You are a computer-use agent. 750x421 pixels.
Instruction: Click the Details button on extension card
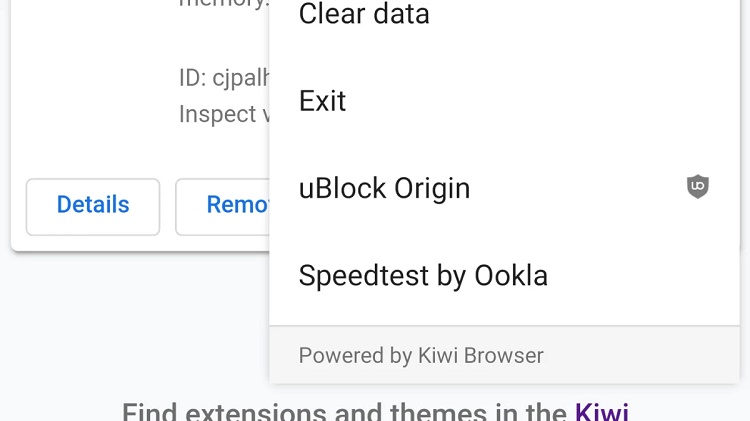click(x=93, y=207)
